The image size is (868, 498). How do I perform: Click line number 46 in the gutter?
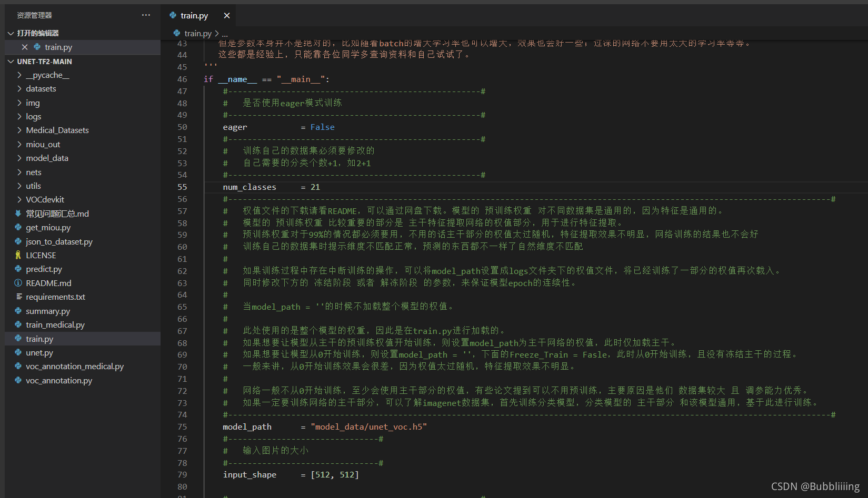[182, 79]
